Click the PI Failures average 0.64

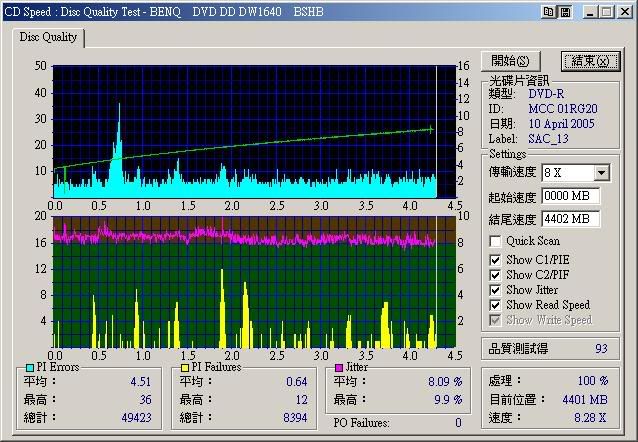(x=297, y=382)
